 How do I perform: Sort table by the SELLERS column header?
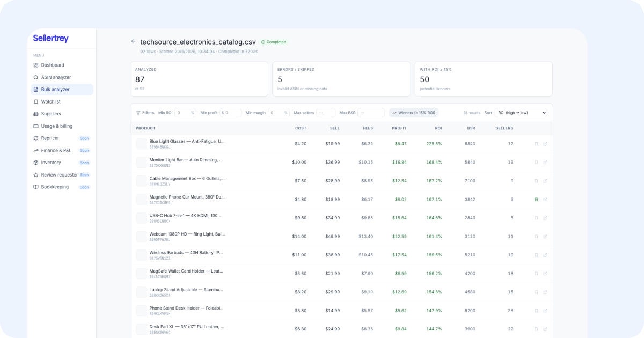(504, 128)
